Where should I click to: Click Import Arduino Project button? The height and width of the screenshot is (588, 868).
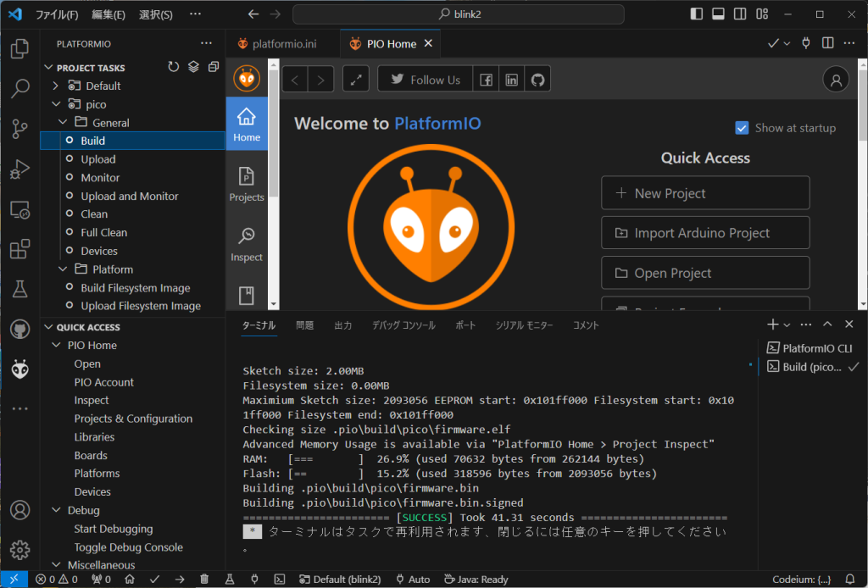pyautogui.click(x=705, y=233)
